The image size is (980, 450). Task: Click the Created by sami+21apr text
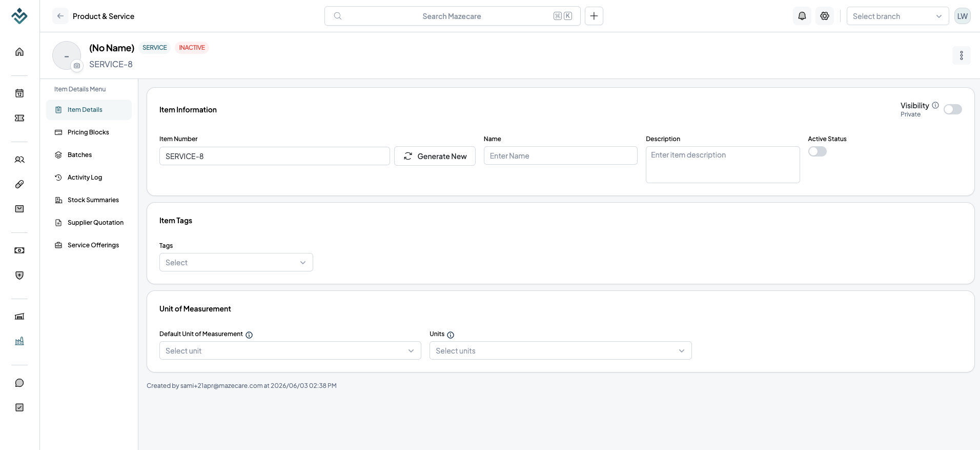point(241,386)
